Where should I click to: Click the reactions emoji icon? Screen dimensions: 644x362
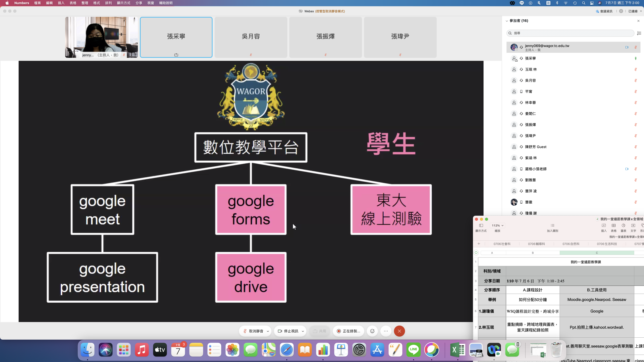click(x=372, y=331)
